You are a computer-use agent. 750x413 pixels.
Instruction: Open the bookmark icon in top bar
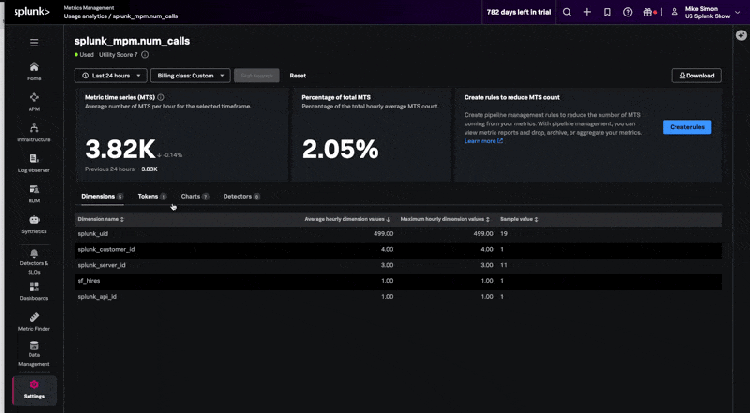tap(609, 12)
